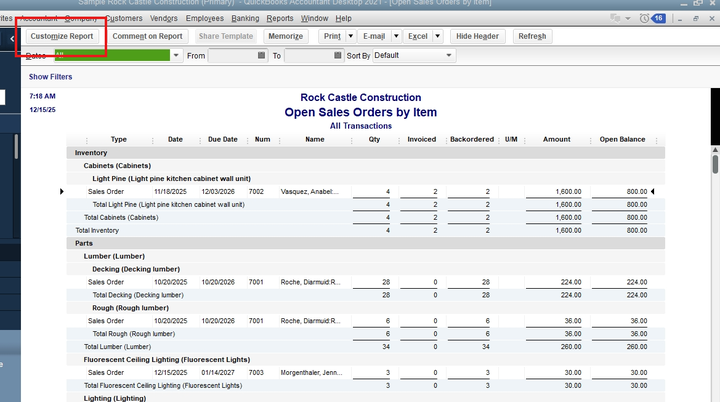
Task: Click the Name column header
Action: pos(315,139)
